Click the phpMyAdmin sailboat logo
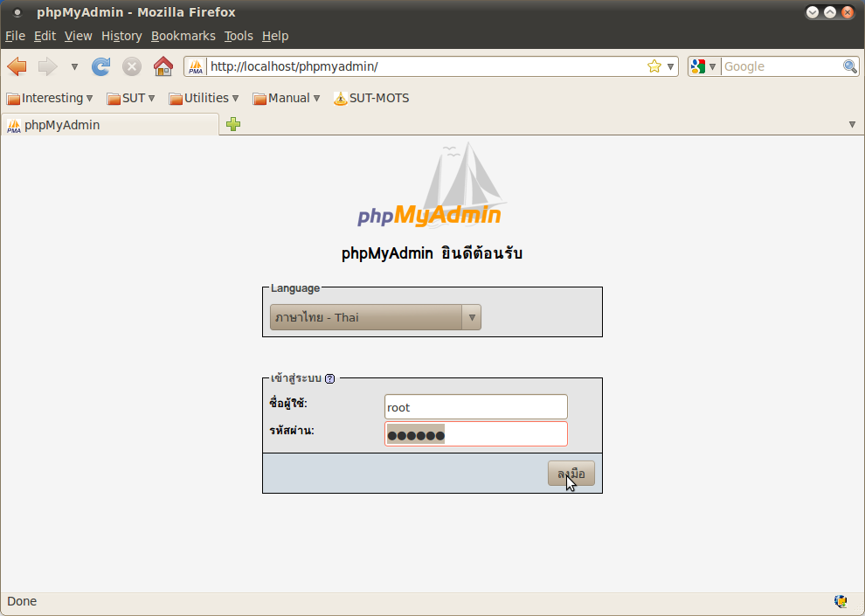This screenshot has height=616, width=865. (431, 185)
